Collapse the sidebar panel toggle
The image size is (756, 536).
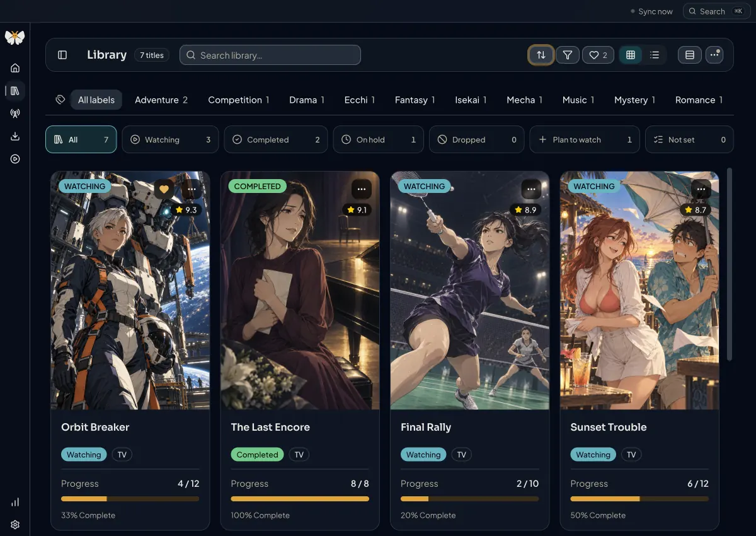click(62, 55)
